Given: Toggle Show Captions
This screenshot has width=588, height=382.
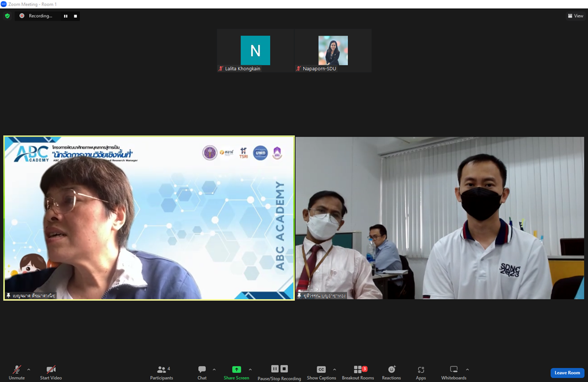Looking at the screenshot, I should [x=321, y=372].
